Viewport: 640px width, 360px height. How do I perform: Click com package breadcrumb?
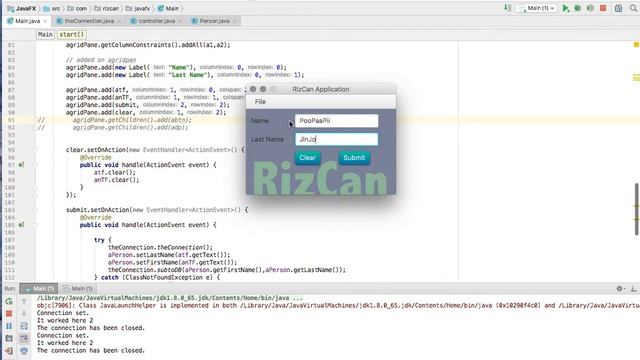(x=77, y=8)
